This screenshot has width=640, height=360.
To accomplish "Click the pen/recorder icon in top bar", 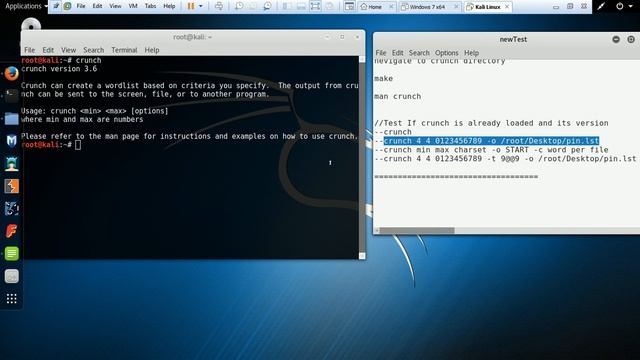I will 601,6.
